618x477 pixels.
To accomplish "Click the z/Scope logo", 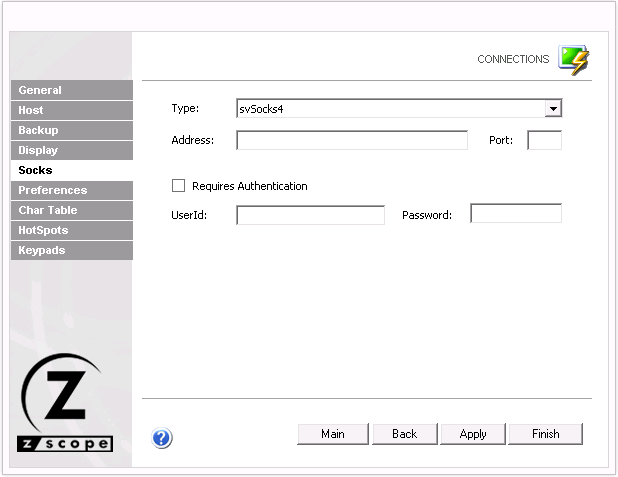I will [x=65, y=402].
